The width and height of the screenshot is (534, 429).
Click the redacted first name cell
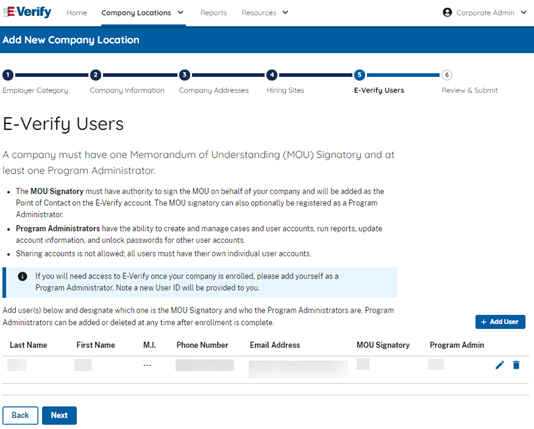point(83,365)
